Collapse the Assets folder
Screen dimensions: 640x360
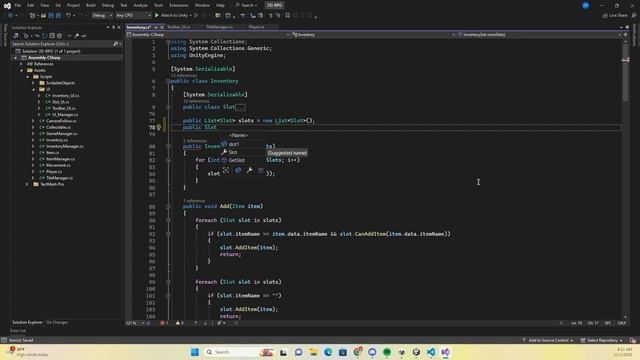[21, 70]
